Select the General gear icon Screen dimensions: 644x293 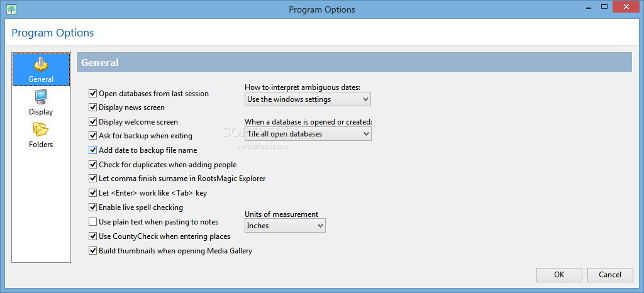pos(41,64)
